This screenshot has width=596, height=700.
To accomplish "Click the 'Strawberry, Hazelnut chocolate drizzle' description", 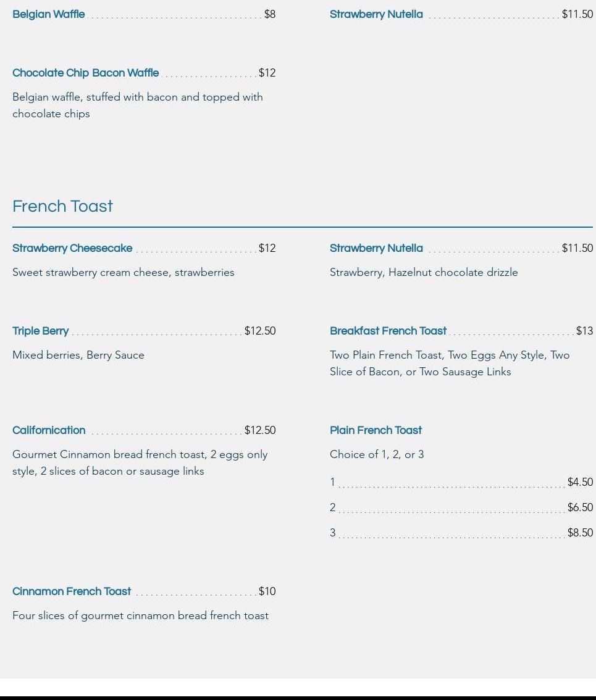I will tap(424, 272).
